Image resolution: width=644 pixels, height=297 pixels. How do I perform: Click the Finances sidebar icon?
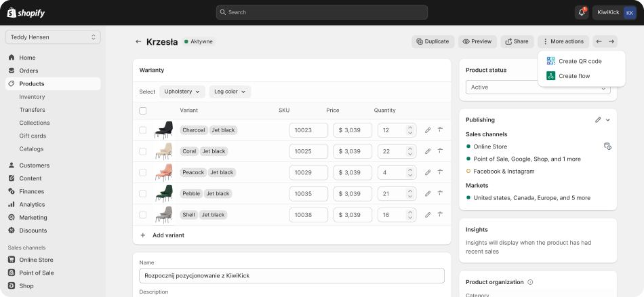click(12, 191)
